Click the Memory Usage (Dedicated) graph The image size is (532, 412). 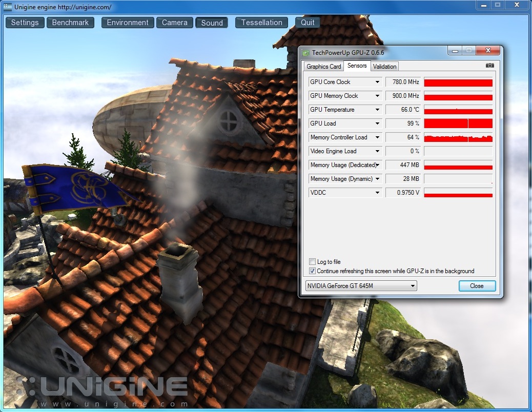pos(458,165)
